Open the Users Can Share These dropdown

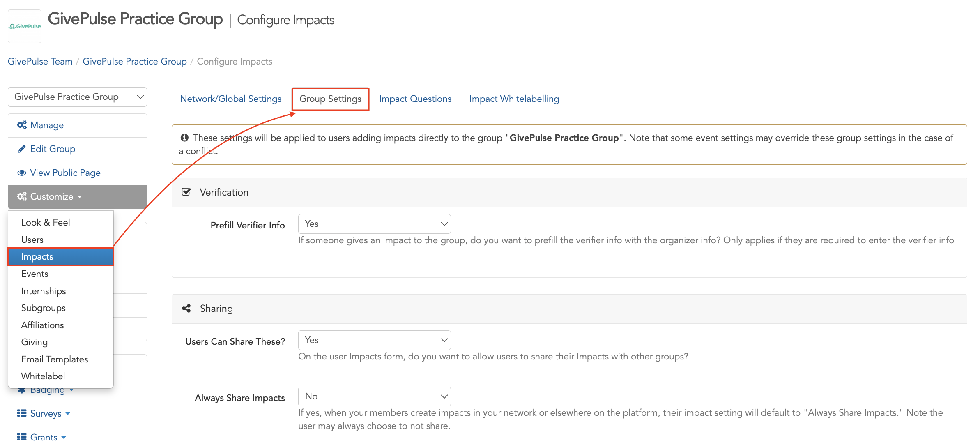coord(375,340)
